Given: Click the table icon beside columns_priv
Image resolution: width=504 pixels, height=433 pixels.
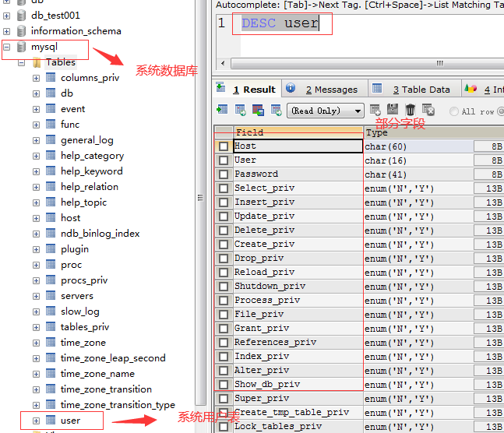Looking at the screenshot, I should 51,77.
